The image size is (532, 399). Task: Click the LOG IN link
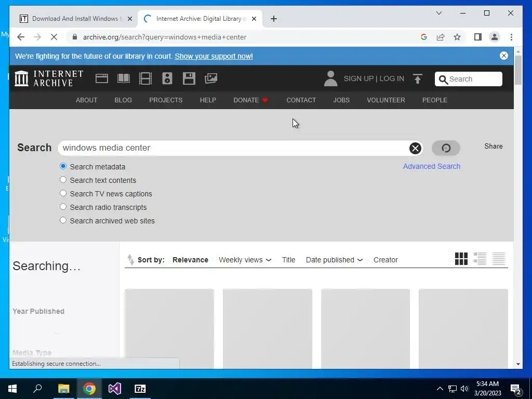coord(392,79)
